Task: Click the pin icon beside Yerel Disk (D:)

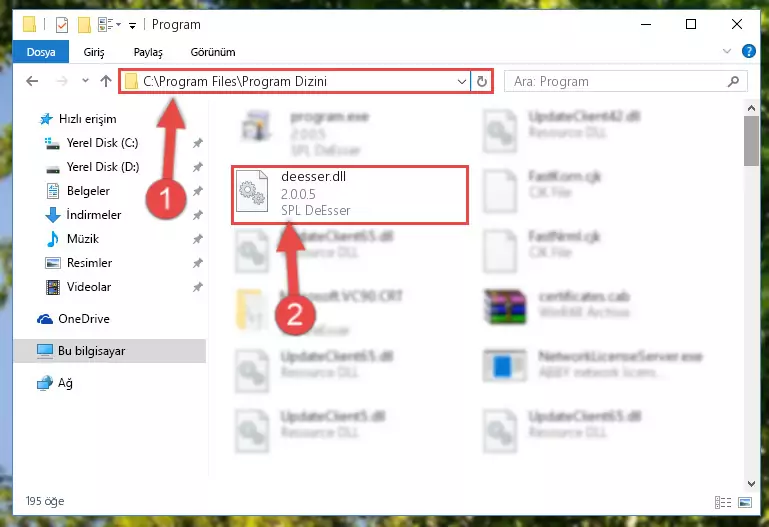Action: coord(197,167)
